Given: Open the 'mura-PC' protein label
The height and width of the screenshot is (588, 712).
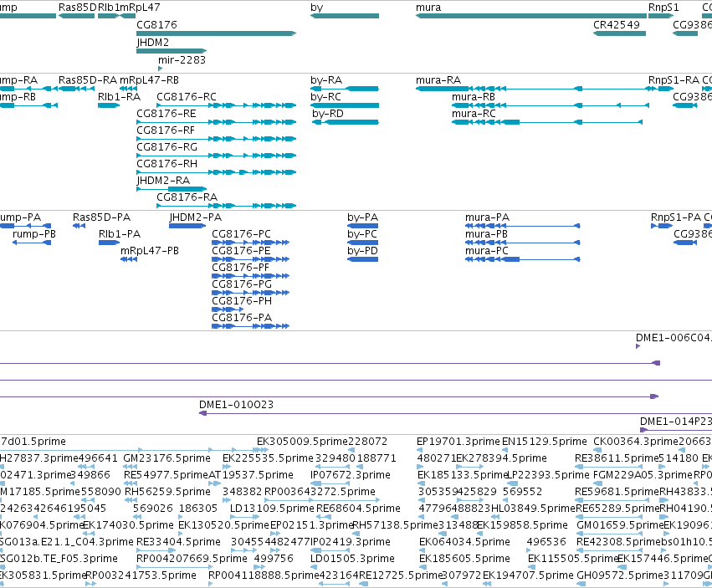Looking at the screenshot, I should pyautogui.click(x=486, y=251).
